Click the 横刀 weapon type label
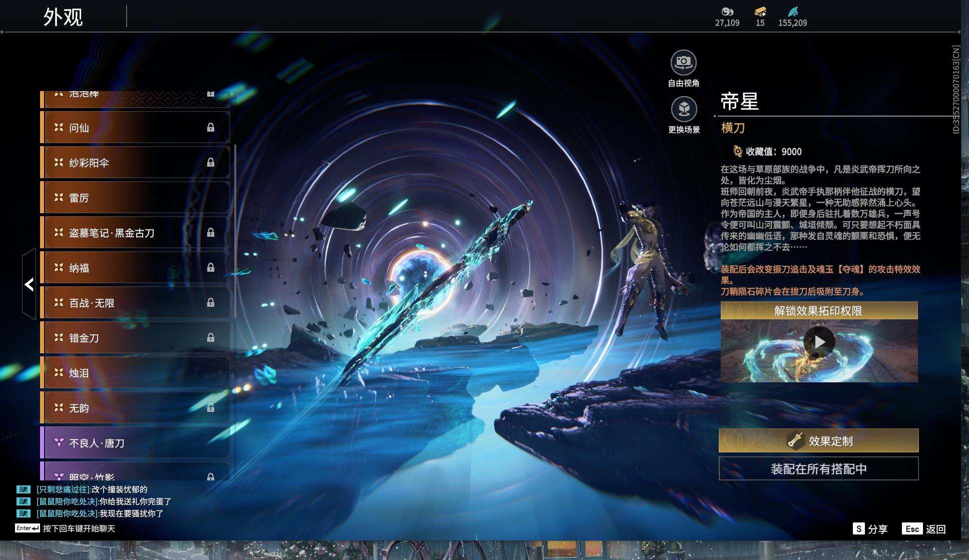The width and height of the screenshot is (969, 560). pyautogui.click(x=733, y=128)
